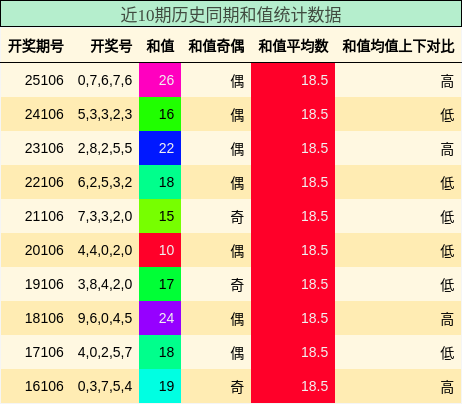Click draw numbers 4,0,2,5,7

(105, 352)
